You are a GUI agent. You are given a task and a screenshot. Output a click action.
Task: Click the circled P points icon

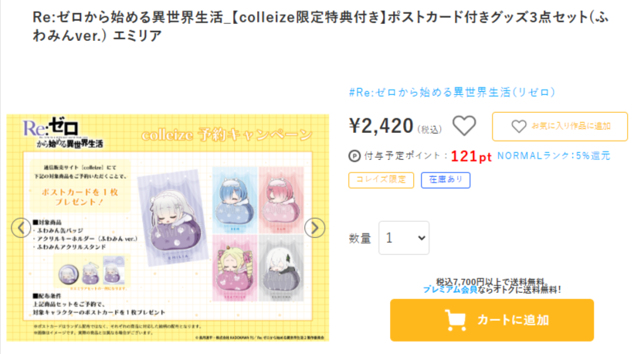tap(354, 156)
